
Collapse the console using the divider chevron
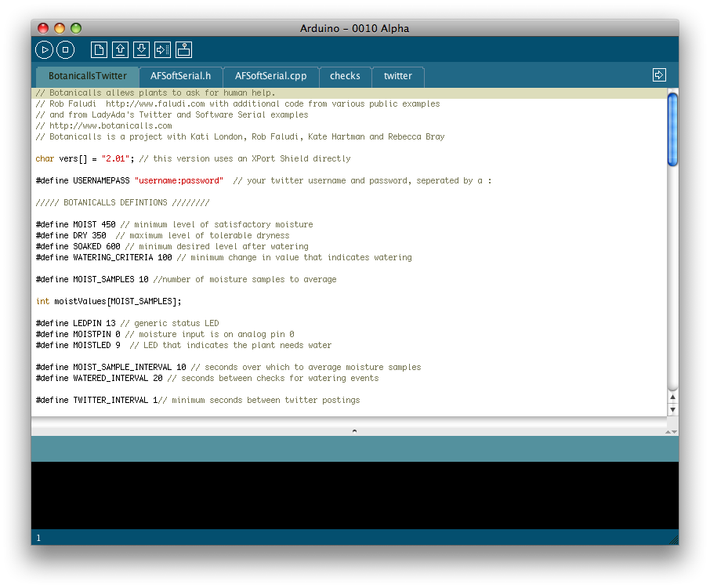[x=354, y=430]
